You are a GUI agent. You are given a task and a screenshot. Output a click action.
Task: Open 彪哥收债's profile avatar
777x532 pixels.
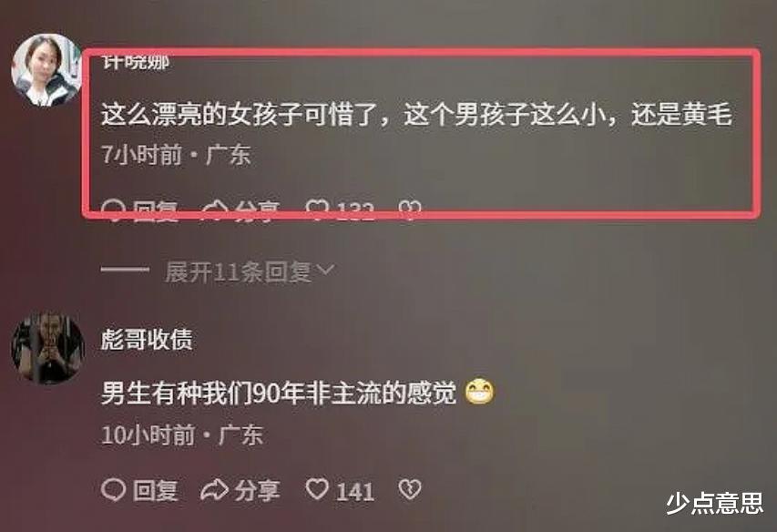point(47,348)
